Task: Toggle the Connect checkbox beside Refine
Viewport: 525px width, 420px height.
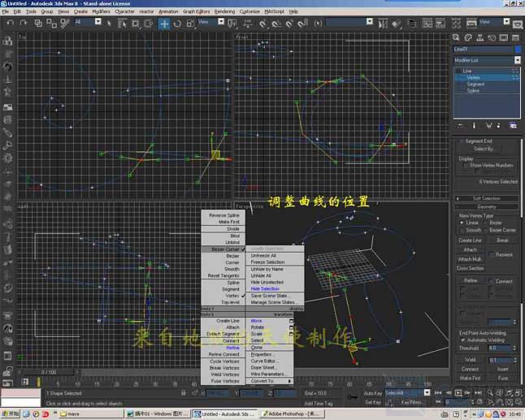Action: [x=491, y=281]
